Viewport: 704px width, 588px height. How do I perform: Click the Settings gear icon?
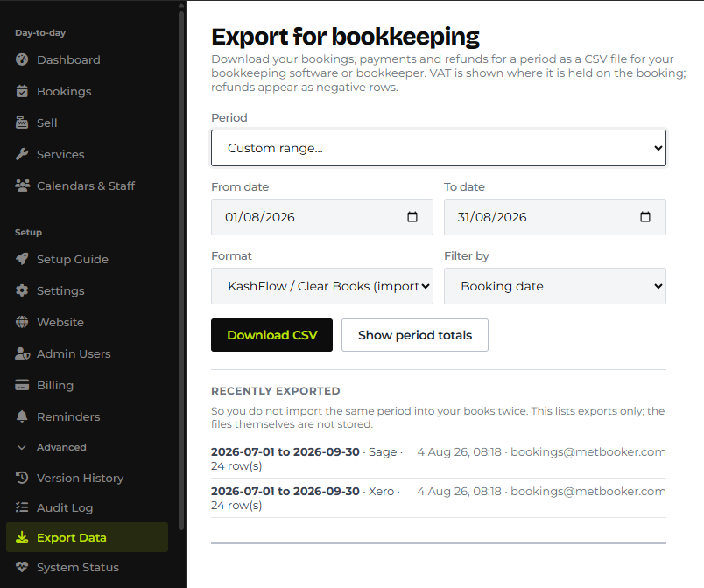(x=22, y=290)
